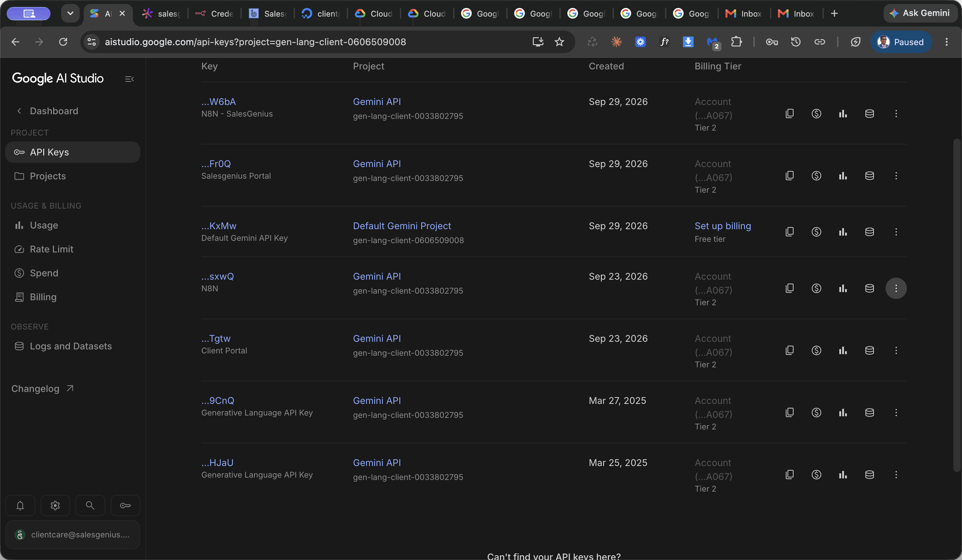
Task: View usage chart for ...W6bA key
Action: (x=843, y=113)
